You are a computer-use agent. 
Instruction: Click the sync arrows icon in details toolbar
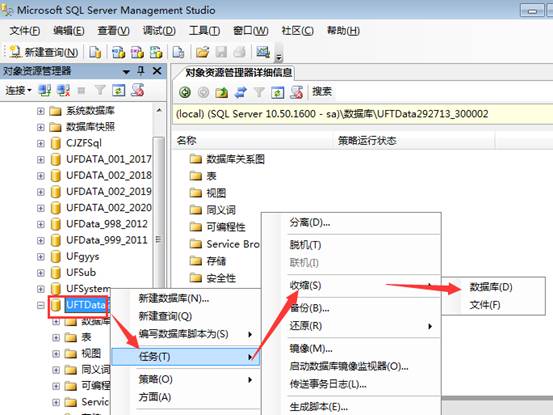241,92
